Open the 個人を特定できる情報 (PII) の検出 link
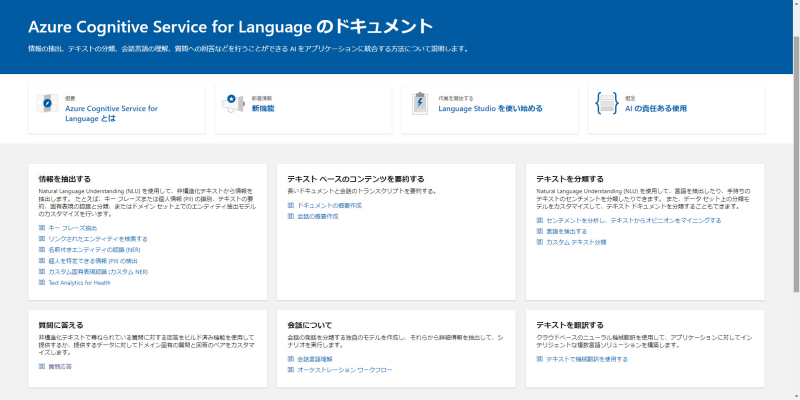The height and width of the screenshot is (400, 800). tap(93, 261)
